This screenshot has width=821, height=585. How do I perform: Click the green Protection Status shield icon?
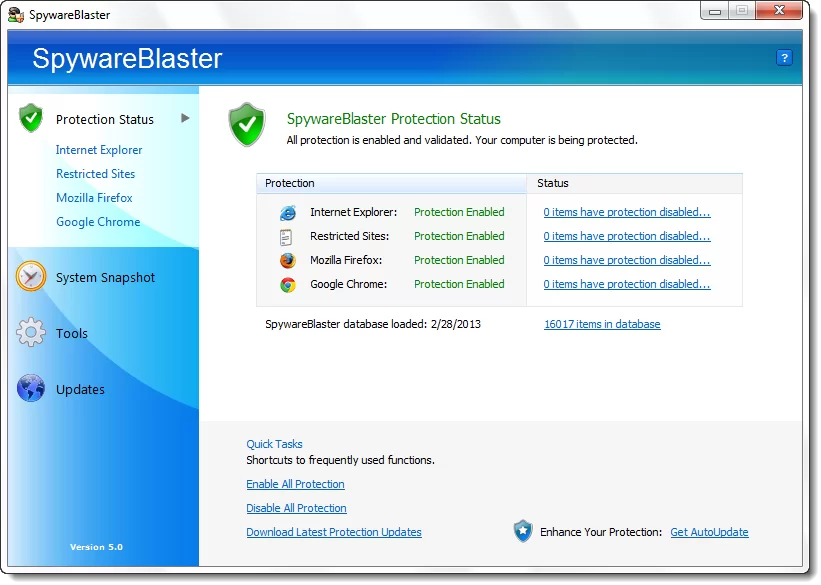(31, 117)
